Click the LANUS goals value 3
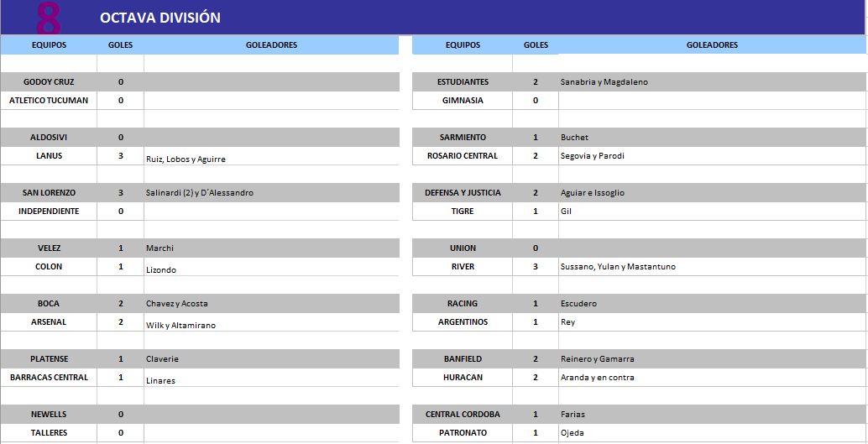 pyautogui.click(x=121, y=155)
